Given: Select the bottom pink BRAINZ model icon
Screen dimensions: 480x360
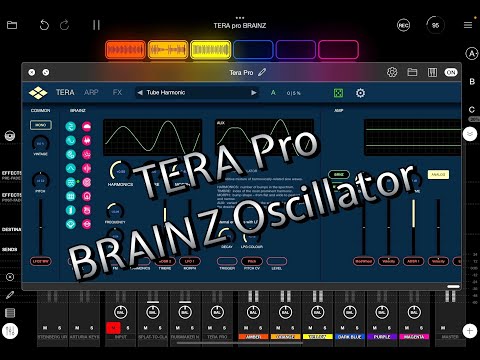Looking at the screenshot, I should coord(87,224).
